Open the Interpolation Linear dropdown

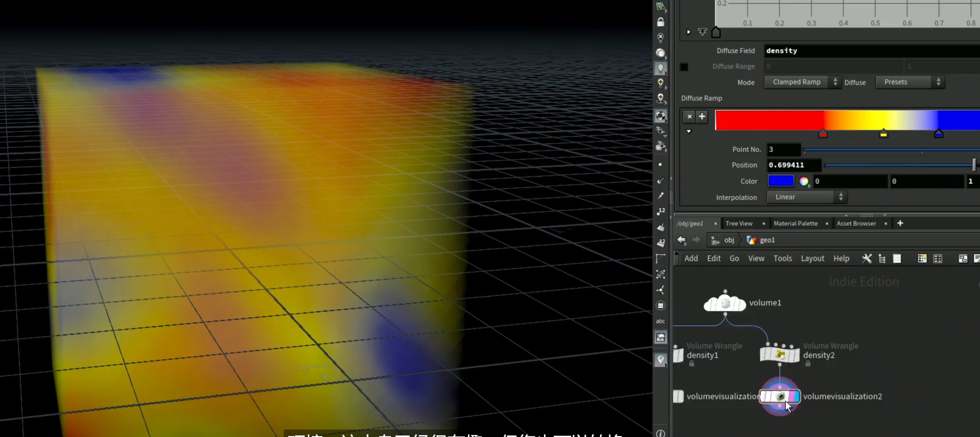click(x=806, y=197)
